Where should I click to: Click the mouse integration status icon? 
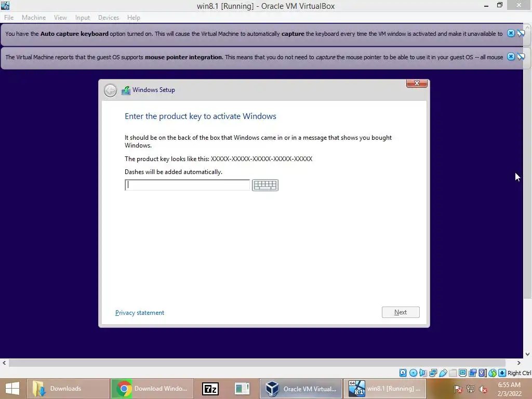pyautogui.click(x=493, y=373)
